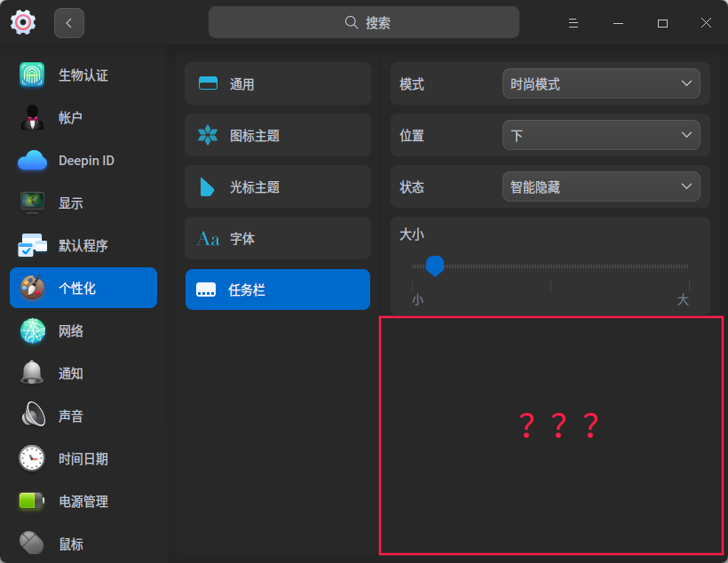Focus the 搜索 search field
Screen dimensions: 728x563
(363, 22)
